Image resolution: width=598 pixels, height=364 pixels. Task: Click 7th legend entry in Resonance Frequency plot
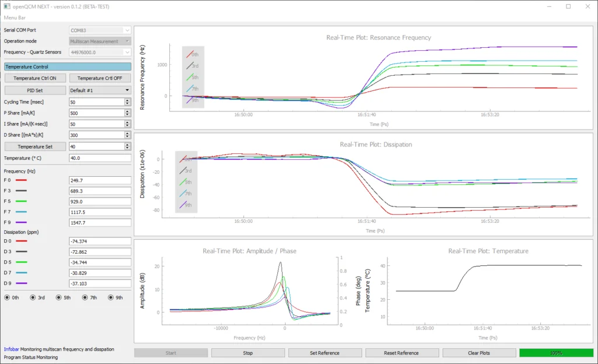[x=193, y=89]
